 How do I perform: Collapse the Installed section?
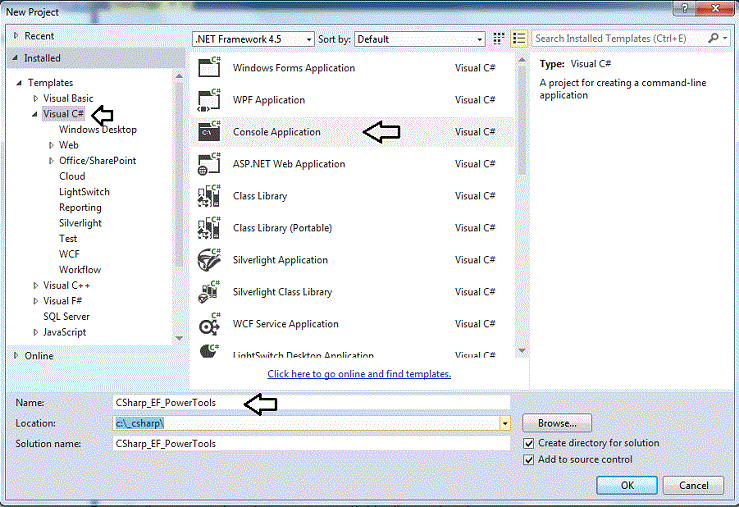(x=15, y=58)
